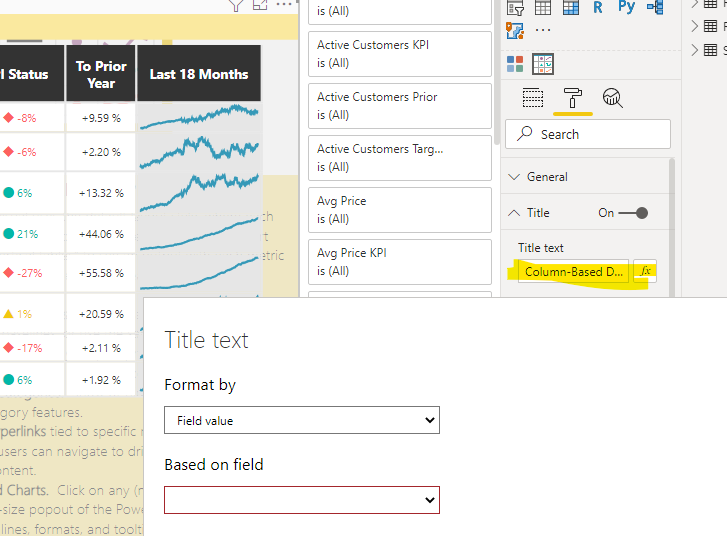Open the Active Customers KPI filter card

400,54
